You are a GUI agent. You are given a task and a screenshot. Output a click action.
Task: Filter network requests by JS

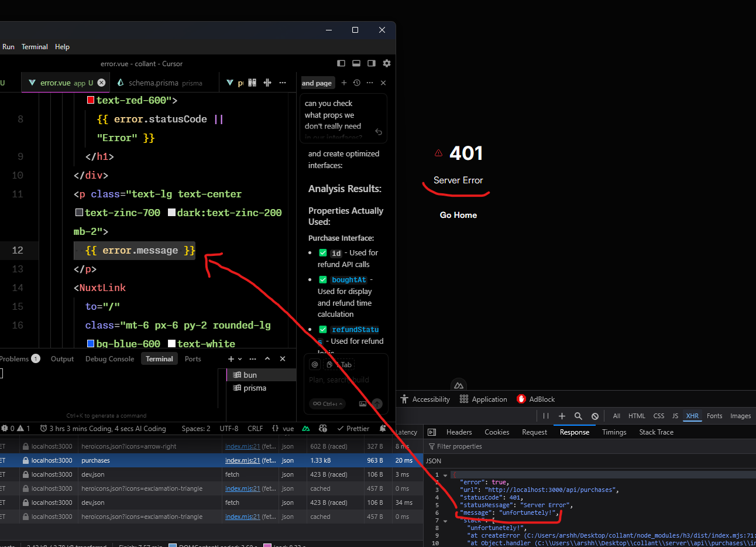coord(675,416)
